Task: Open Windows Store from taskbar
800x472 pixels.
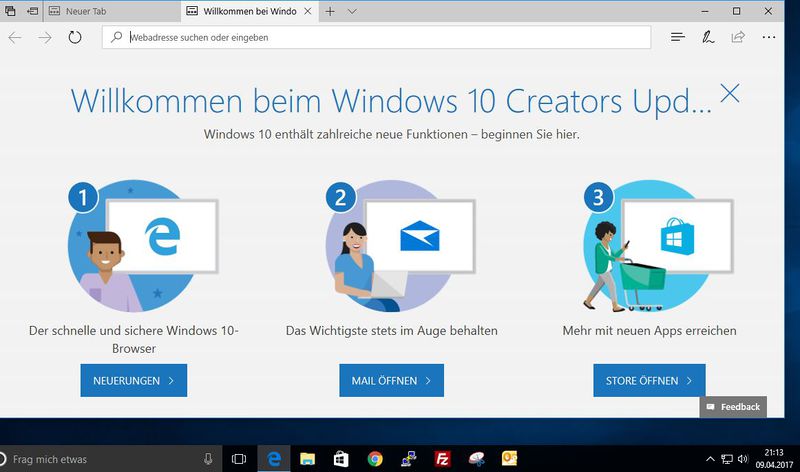Action: coord(341,459)
